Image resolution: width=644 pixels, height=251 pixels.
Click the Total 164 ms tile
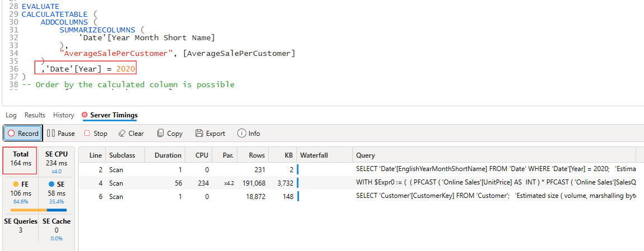click(x=21, y=159)
